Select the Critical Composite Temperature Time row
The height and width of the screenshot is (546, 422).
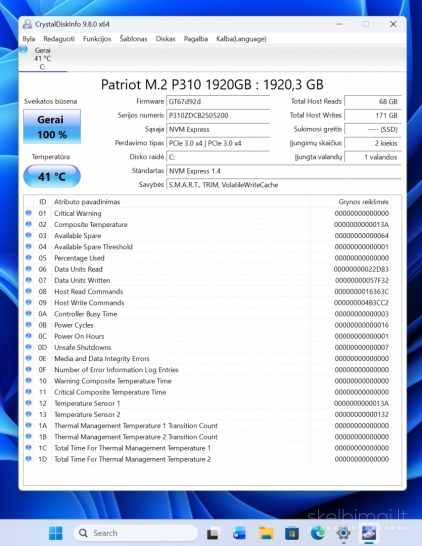207,392
